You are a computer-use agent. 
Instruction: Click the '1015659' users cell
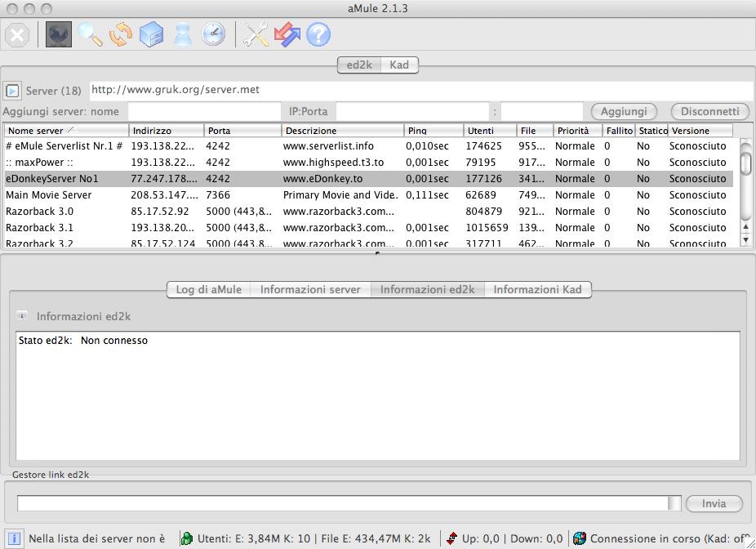click(x=487, y=228)
